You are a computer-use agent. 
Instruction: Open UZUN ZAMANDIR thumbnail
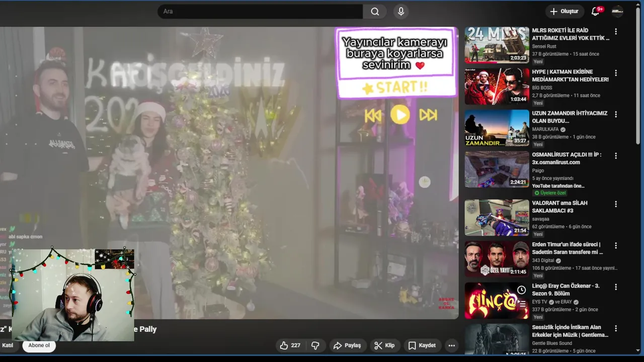pos(497,128)
